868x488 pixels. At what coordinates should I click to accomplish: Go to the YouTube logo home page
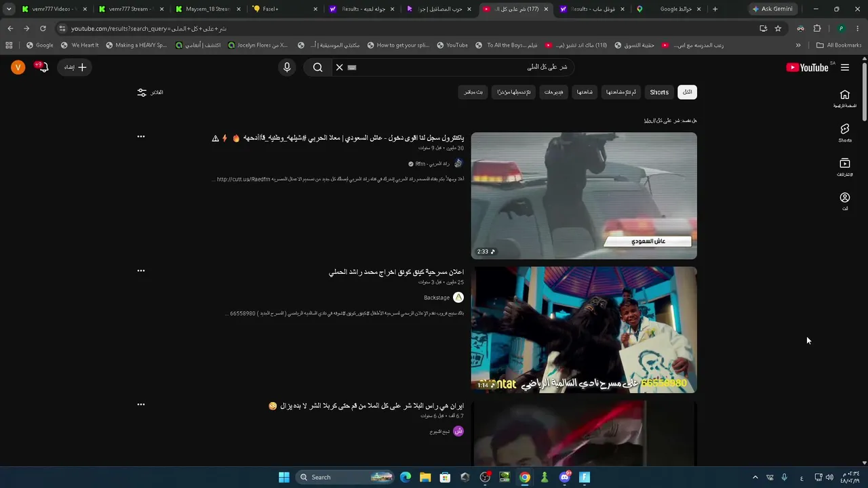point(807,67)
